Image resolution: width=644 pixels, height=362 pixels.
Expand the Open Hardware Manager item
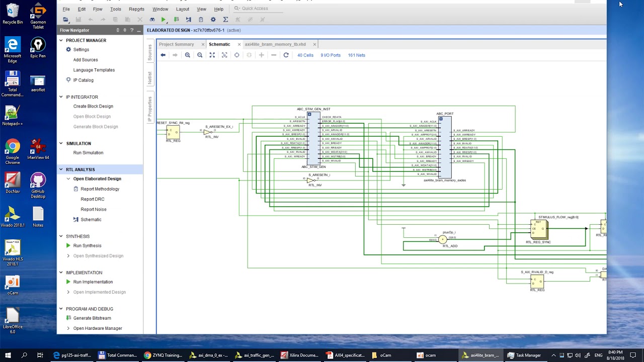(x=68, y=328)
